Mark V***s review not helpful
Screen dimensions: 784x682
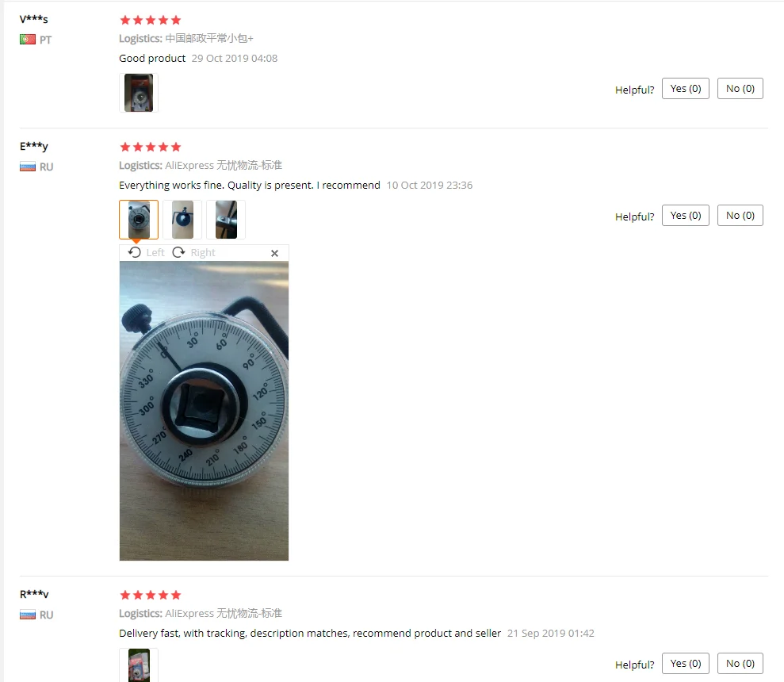(740, 89)
